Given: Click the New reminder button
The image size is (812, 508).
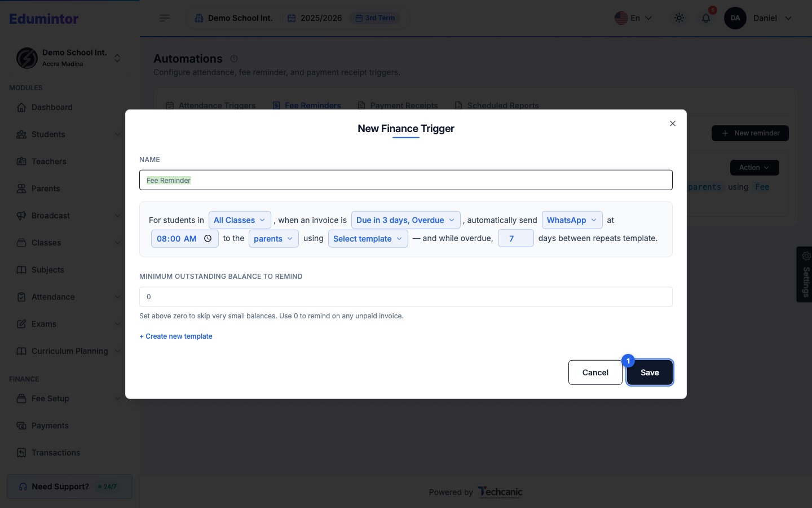Looking at the screenshot, I should [750, 133].
